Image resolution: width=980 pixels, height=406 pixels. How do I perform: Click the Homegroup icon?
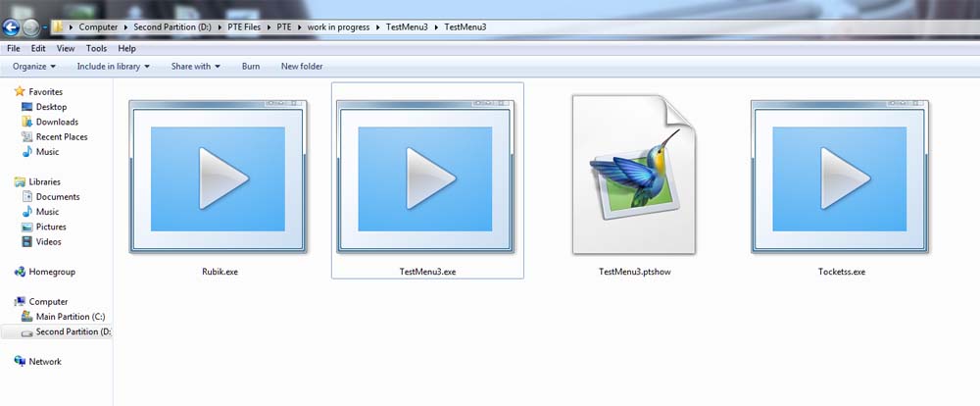(x=20, y=272)
